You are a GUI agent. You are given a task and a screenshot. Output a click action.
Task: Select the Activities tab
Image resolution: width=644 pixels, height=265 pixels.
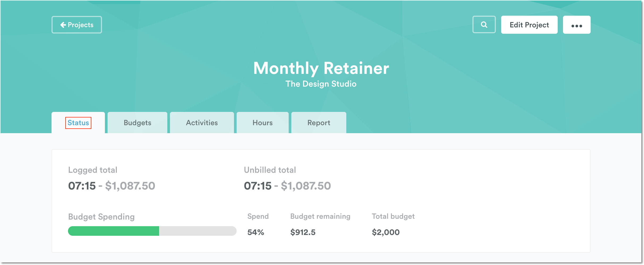pyautogui.click(x=202, y=123)
